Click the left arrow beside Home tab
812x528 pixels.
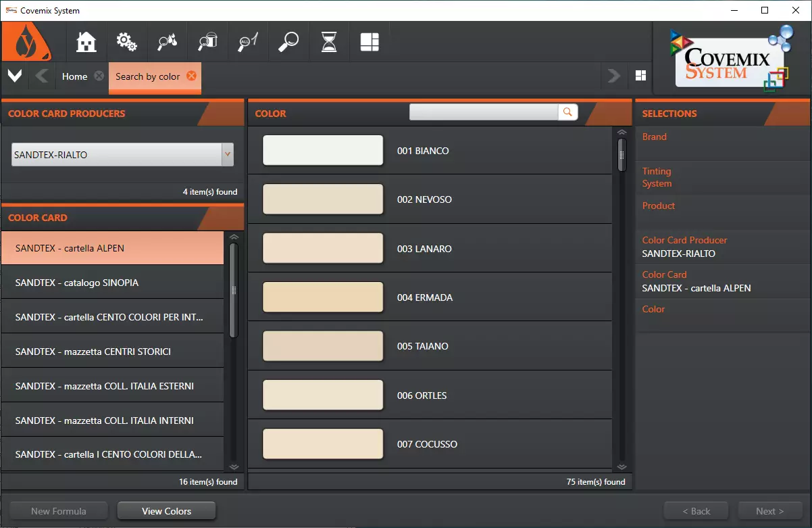coord(41,76)
